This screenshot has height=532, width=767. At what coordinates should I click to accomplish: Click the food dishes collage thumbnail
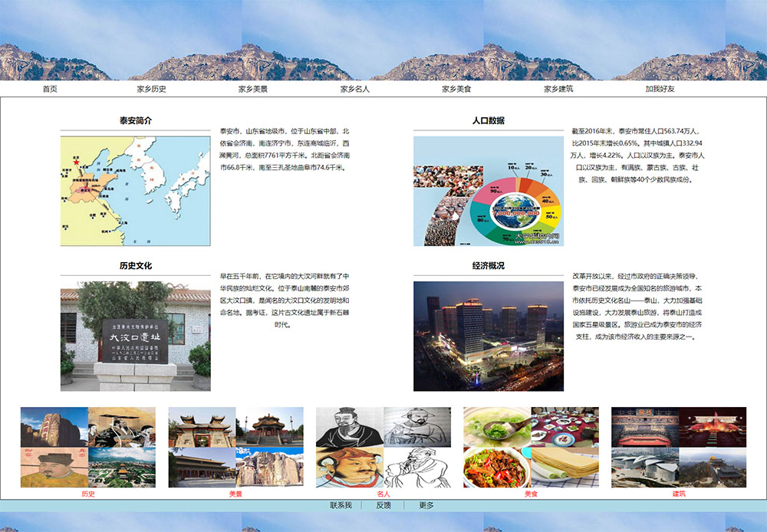click(532, 448)
